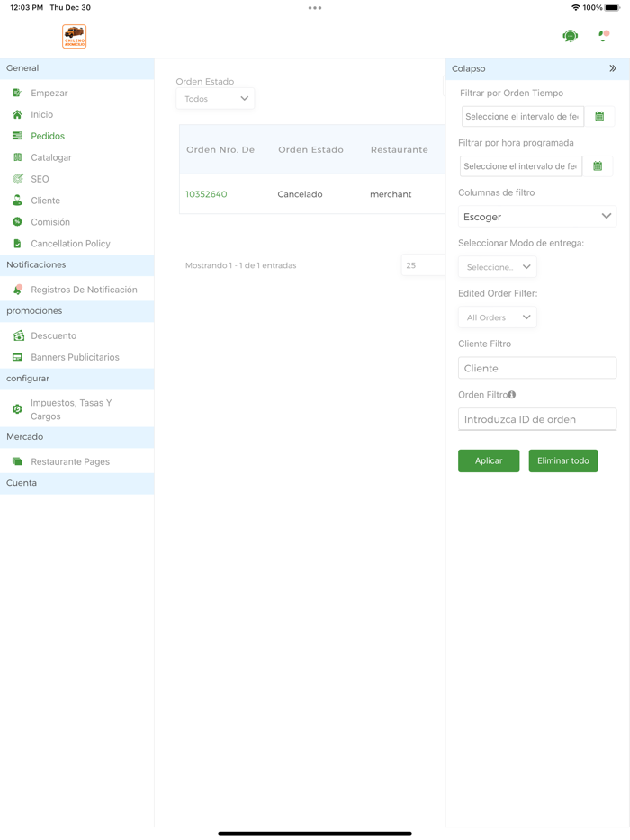This screenshot has width=630, height=840.
Task: Focus the Cliente filter input
Action: pos(537,368)
